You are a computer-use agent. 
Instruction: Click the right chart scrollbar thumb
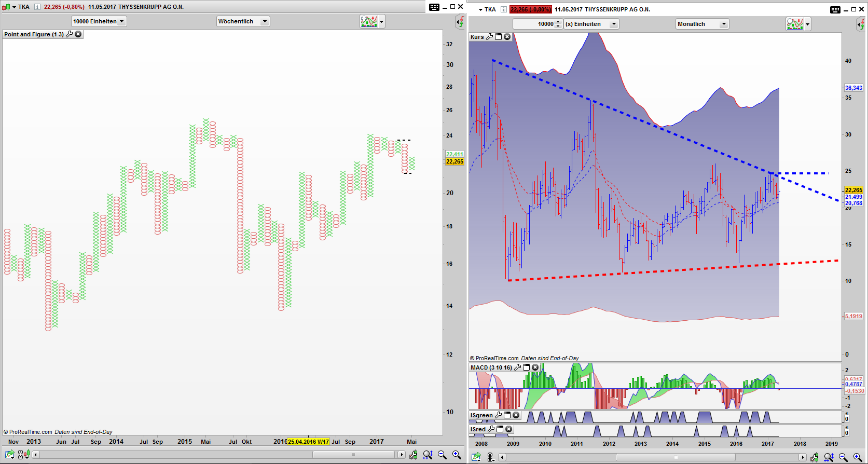676,457
